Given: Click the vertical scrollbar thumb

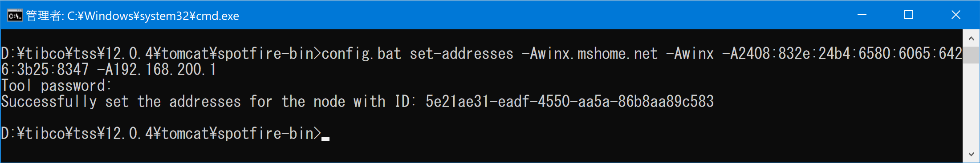Looking at the screenshot, I should (971, 55).
